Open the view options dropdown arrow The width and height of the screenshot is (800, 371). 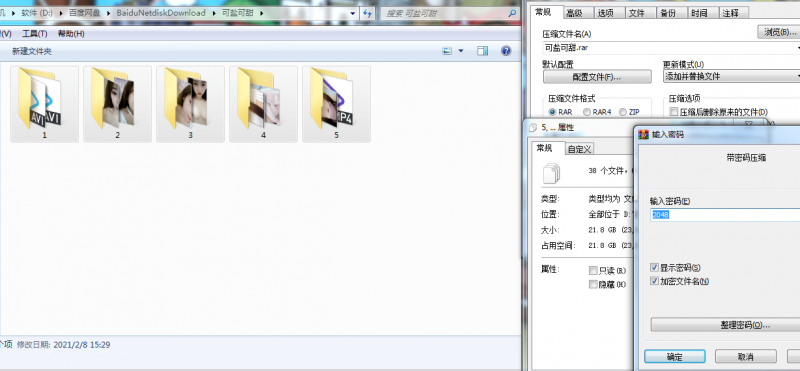[x=461, y=51]
